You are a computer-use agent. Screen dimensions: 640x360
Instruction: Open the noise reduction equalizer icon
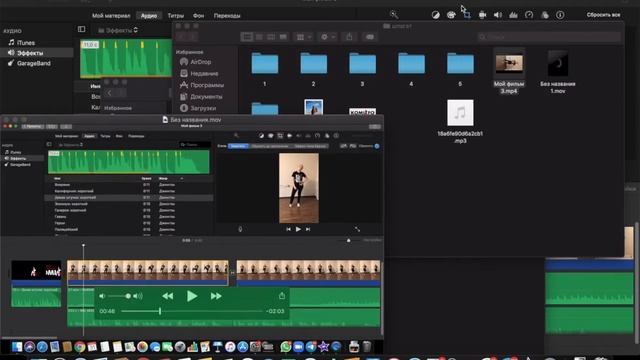point(513,15)
